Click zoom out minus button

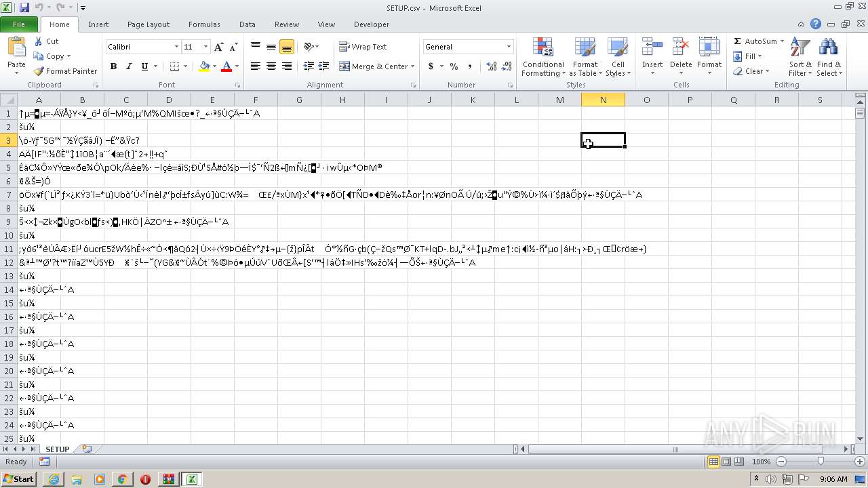point(781,462)
